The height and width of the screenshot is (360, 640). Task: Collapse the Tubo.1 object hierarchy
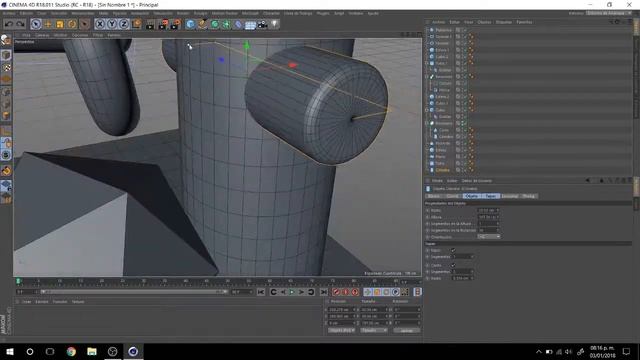point(427,63)
